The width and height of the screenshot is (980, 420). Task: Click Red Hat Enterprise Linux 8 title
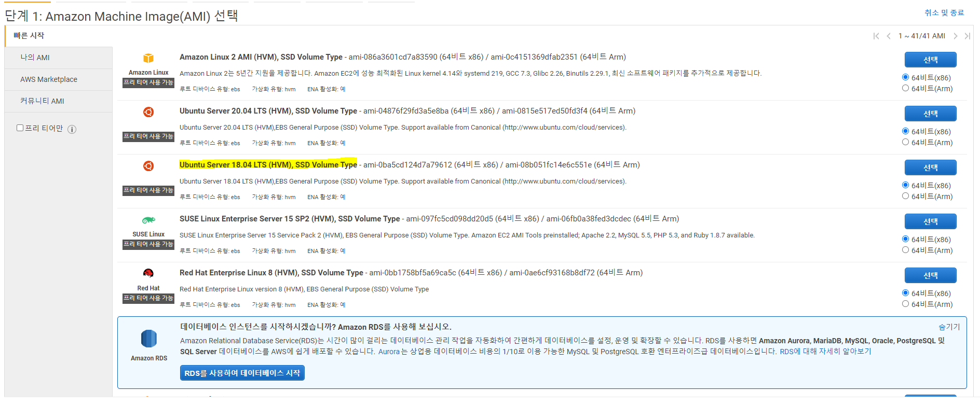271,273
